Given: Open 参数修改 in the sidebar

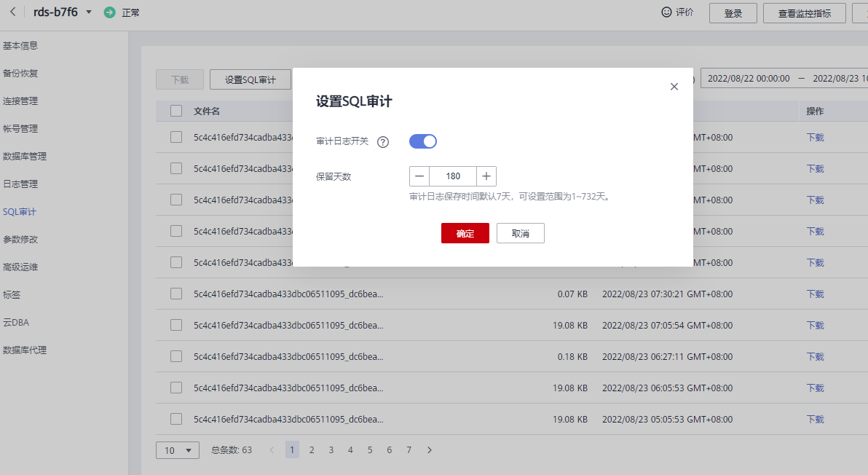Looking at the screenshot, I should tap(20, 239).
